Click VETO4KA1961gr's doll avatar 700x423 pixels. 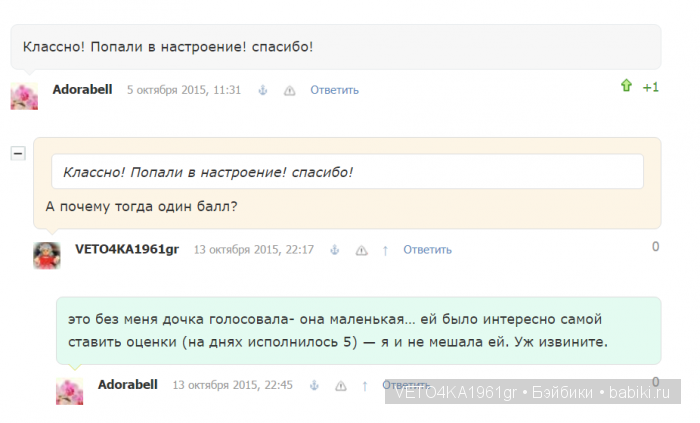tap(47, 256)
